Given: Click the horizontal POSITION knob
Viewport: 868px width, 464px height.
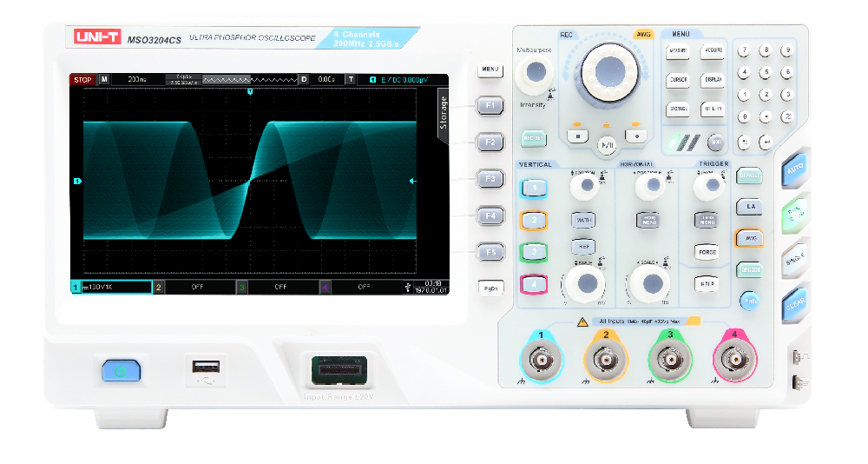Looking at the screenshot, I should click(x=650, y=186).
